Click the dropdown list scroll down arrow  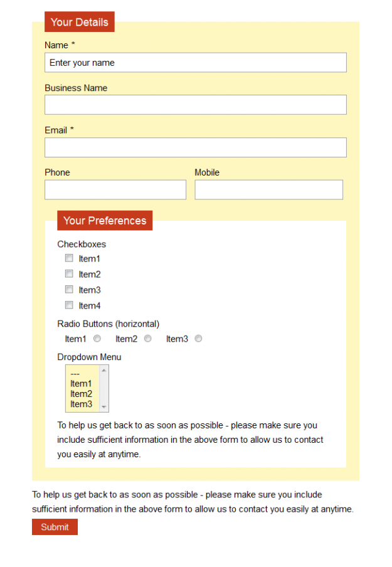coord(104,407)
